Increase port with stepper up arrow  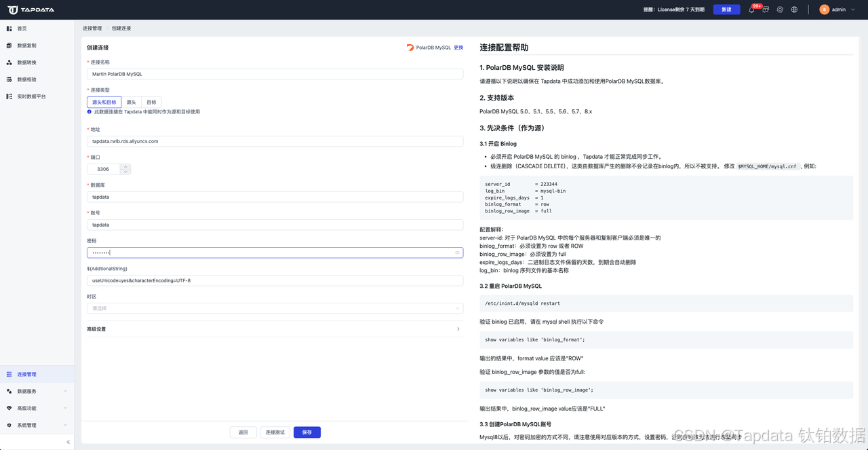pyautogui.click(x=125, y=166)
